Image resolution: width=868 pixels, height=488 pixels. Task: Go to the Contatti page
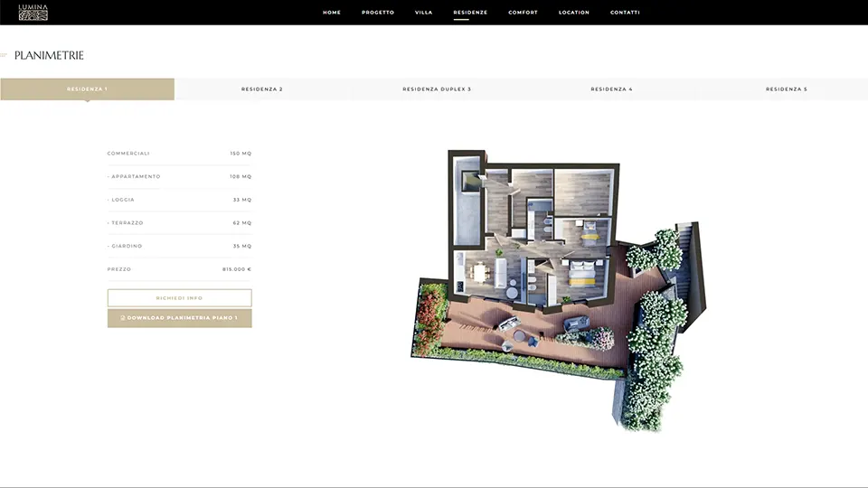625,13
